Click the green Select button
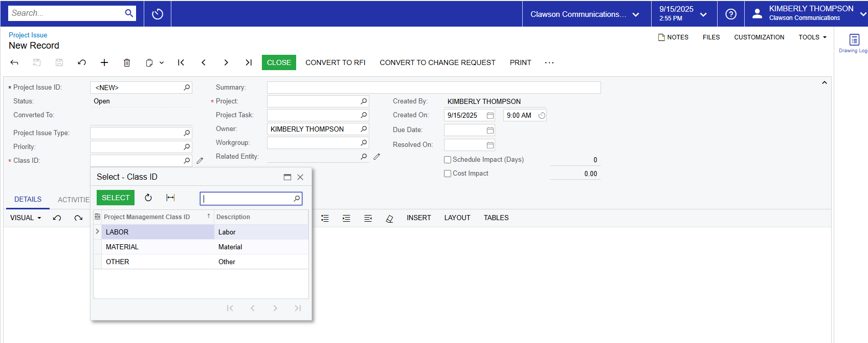Viewport: 868px width, 343px height. [x=116, y=198]
